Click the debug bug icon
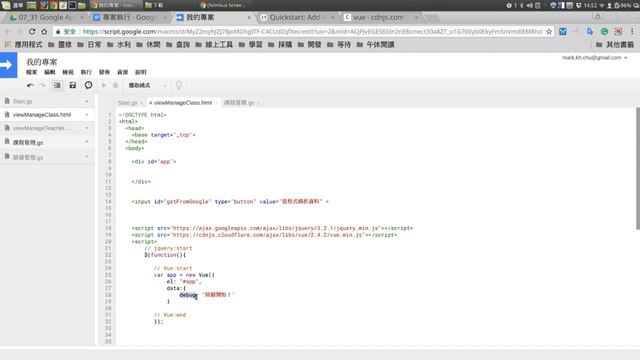The width and height of the screenshot is (640, 360). tap(116, 85)
